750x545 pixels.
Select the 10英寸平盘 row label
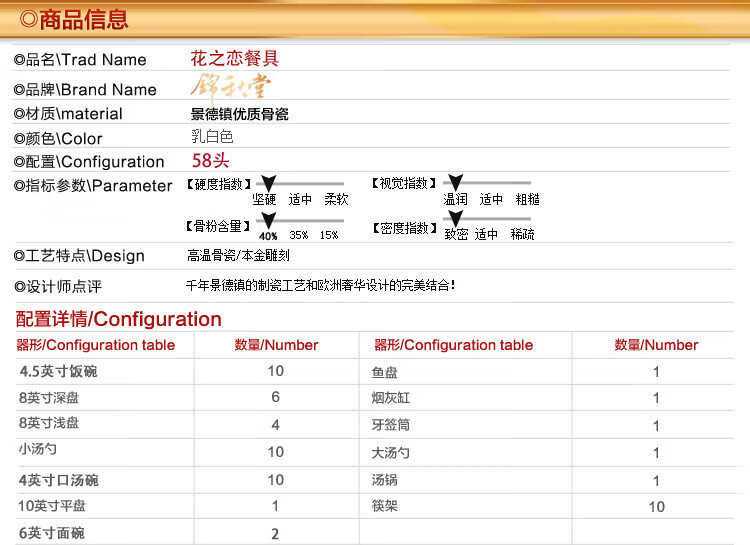coord(52,506)
